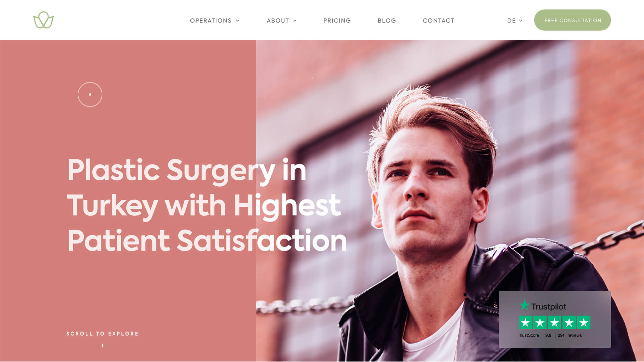Image resolution: width=644 pixels, height=362 pixels.
Task: Click the fifth Trustpilot rating star
Action: click(584, 322)
